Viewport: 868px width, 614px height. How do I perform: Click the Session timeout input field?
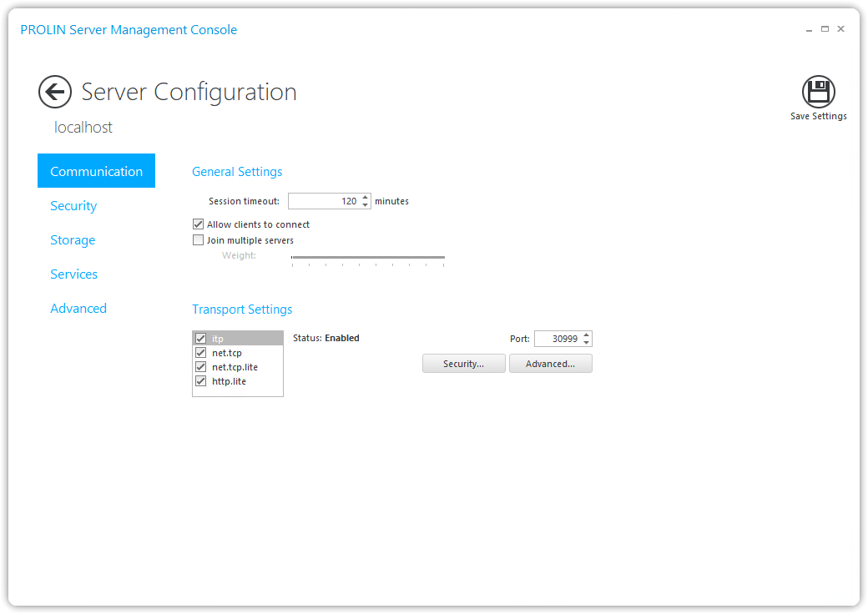click(324, 201)
